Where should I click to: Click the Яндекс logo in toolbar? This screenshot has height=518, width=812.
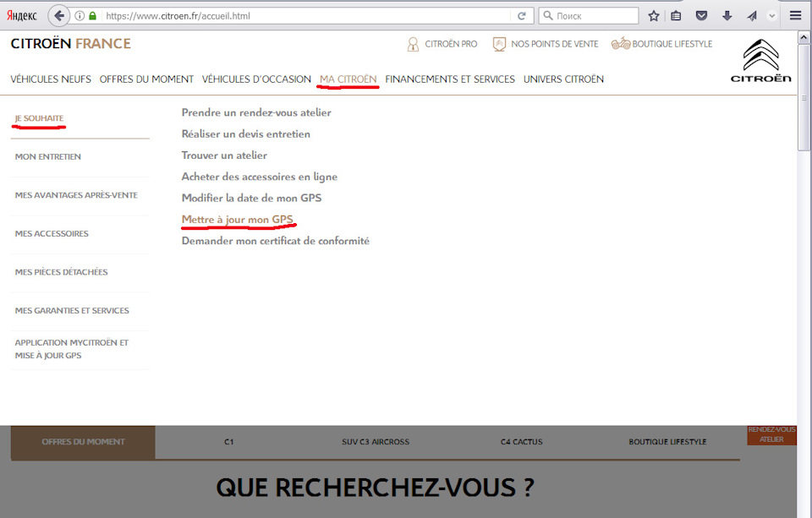[22, 16]
